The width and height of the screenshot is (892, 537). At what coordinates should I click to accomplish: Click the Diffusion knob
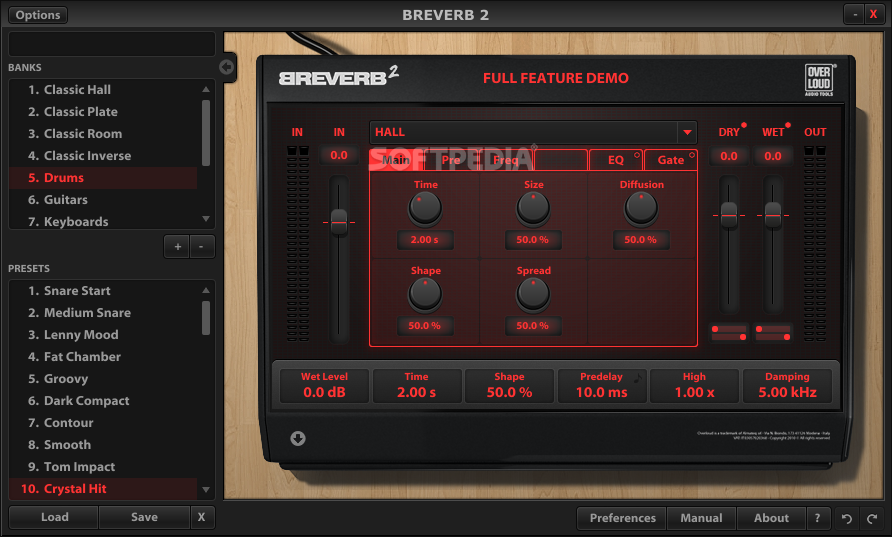(x=641, y=208)
